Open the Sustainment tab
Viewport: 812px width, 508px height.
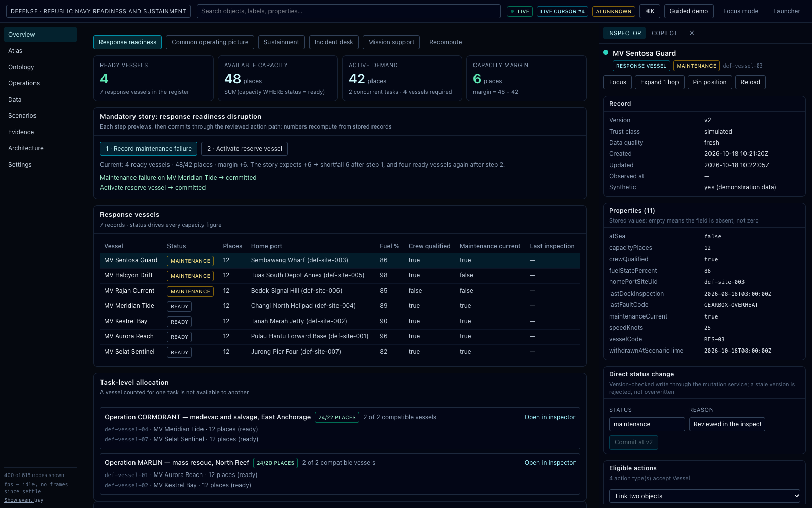tap(282, 42)
